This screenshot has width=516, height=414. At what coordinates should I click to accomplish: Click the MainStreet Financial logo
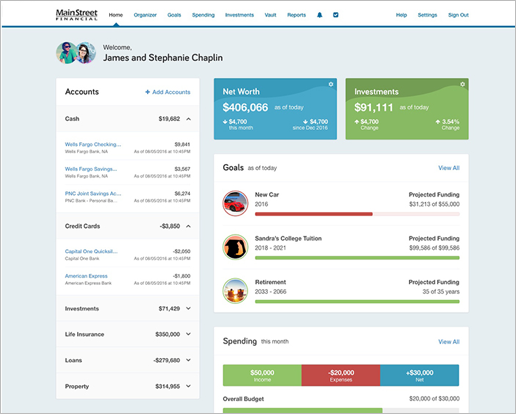77,15
